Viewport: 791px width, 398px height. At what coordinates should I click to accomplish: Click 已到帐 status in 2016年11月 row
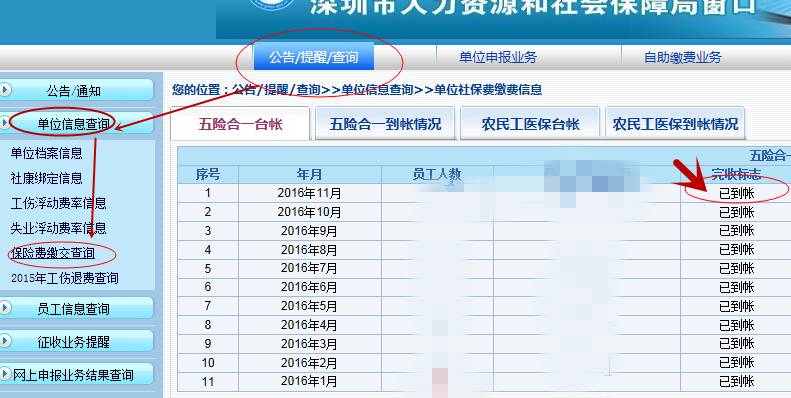tap(737, 193)
